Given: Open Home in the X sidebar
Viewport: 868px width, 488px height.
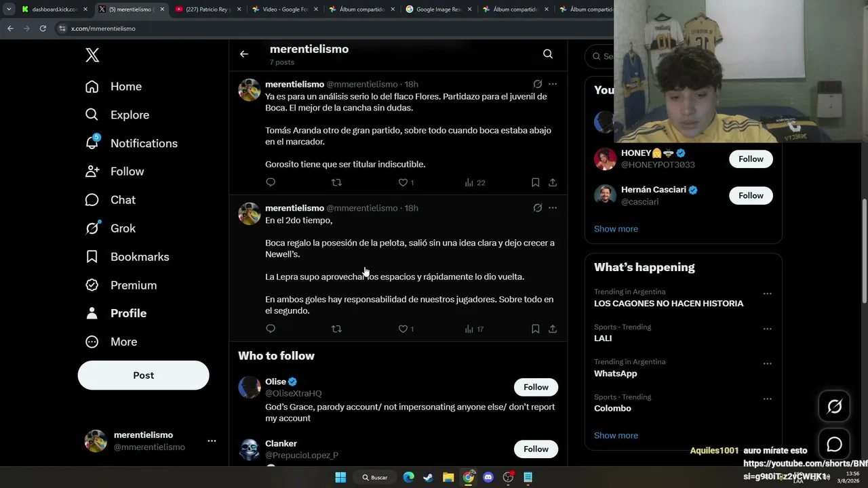Looking at the screenshot, I should coord(113,87).
